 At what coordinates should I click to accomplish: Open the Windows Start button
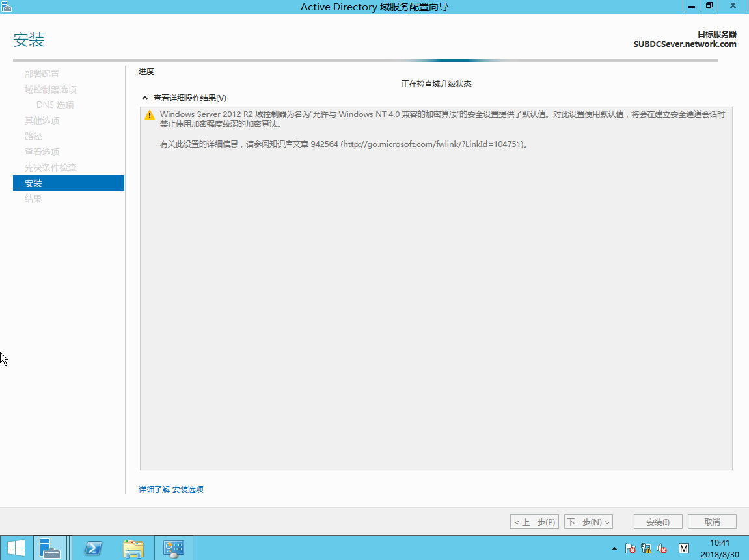pyautogui.click(x=16, y=548)
